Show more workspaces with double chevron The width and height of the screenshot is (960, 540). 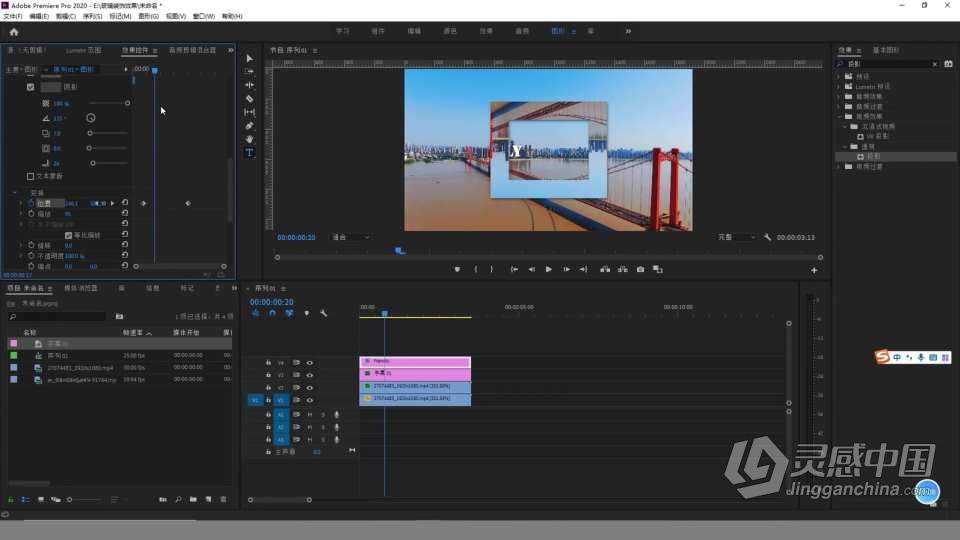[x=628, y=31]
